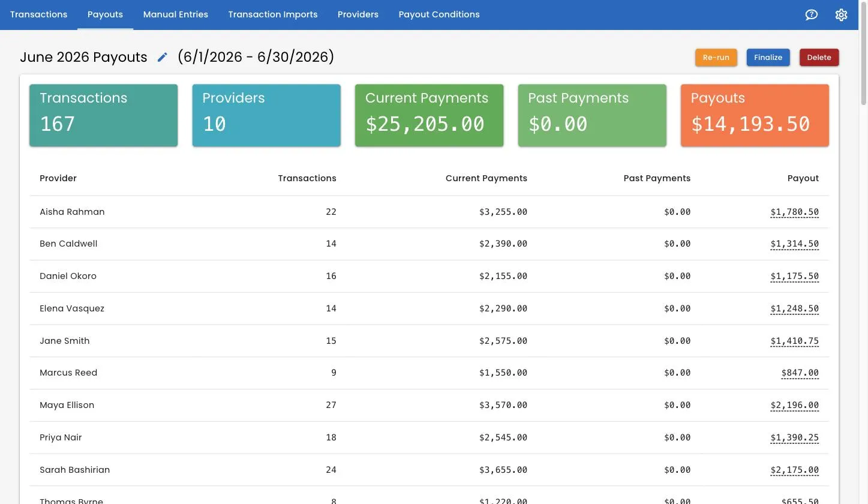Select the Ben Caldwell provider name
This screenshot has width=868, height=504.
(x=68, y=244)
